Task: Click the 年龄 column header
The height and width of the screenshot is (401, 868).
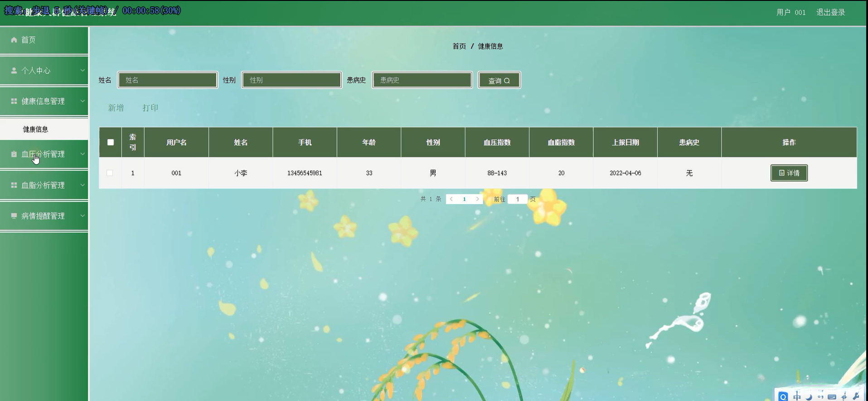Action: (369, 142)
